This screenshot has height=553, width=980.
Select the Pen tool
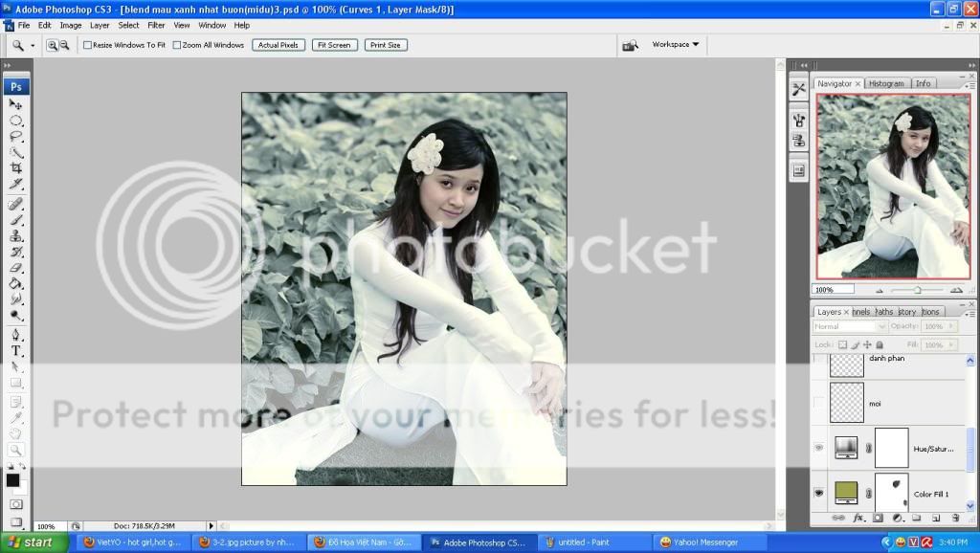(15, 336)
